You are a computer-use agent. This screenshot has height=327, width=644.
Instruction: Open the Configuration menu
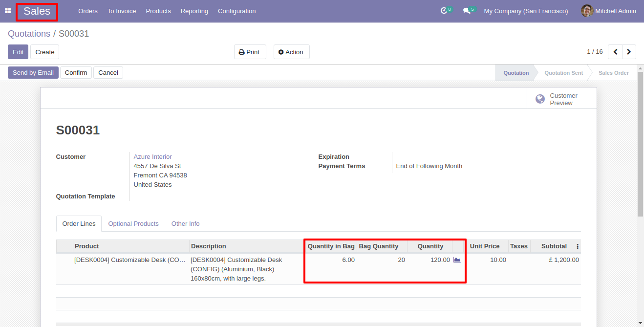point(237,11)
